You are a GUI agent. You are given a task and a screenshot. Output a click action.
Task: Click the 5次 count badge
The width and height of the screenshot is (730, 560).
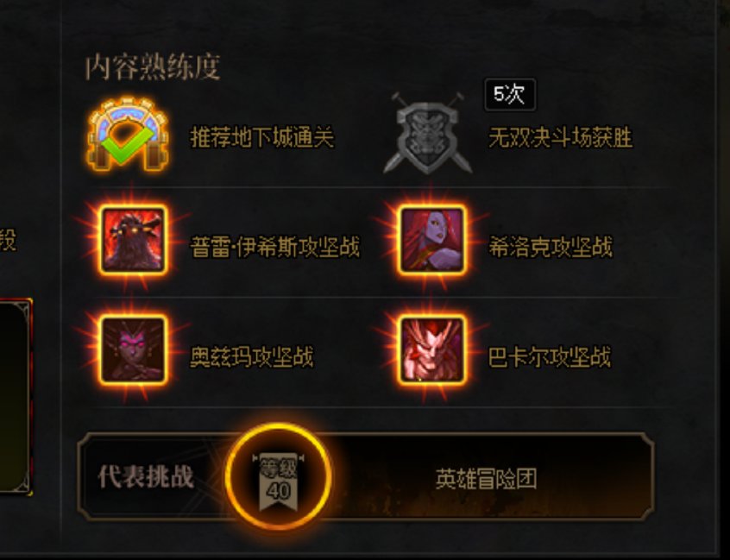510,95
